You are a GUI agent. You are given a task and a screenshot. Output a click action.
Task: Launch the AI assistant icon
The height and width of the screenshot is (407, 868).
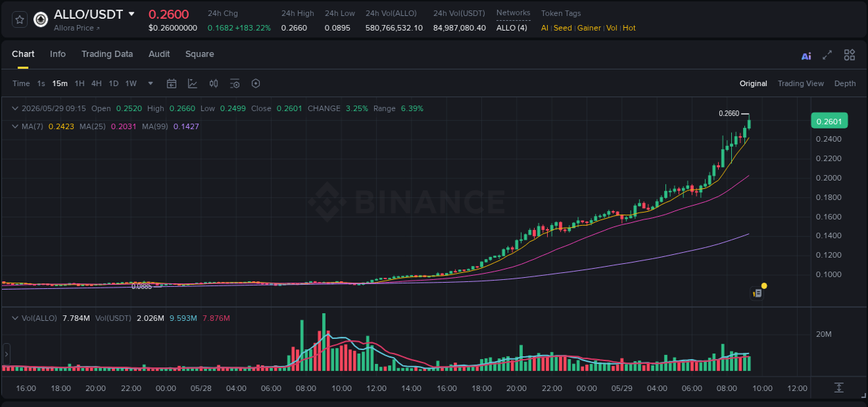806,56
